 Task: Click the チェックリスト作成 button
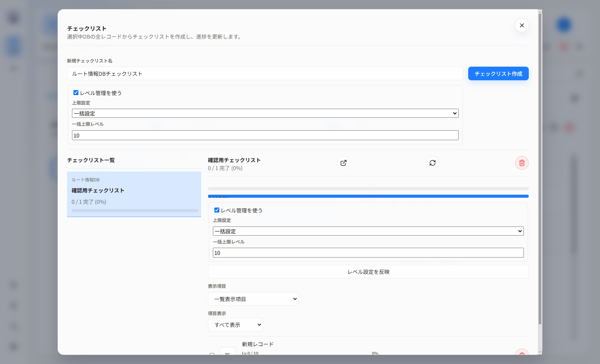click(498, 73)
